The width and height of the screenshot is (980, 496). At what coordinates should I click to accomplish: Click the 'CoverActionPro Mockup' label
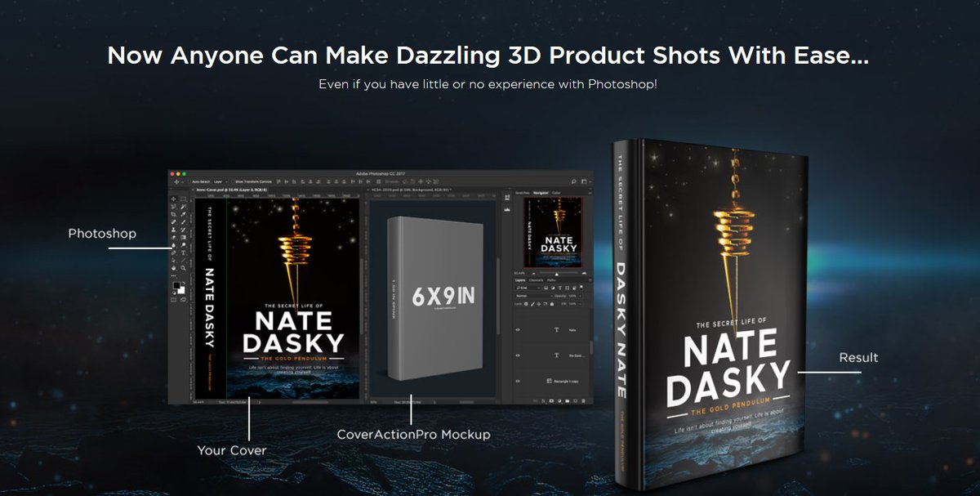(x=414, y=435)
